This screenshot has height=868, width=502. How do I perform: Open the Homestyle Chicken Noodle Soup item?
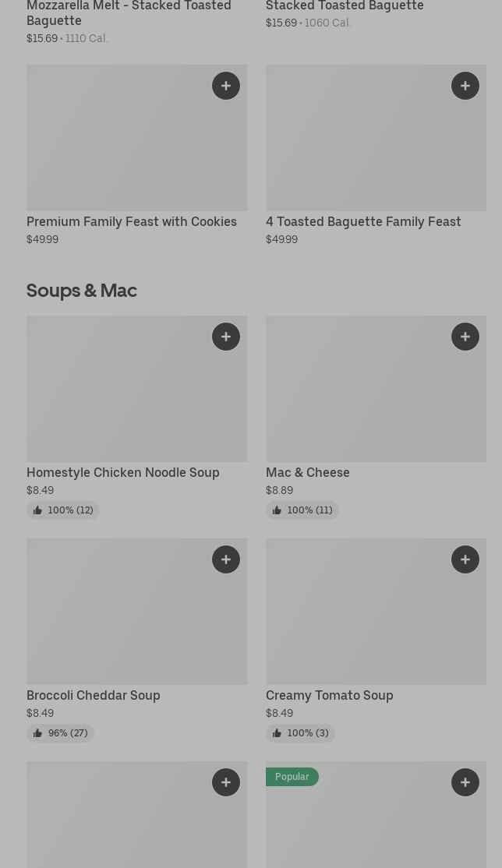[122, 473]
